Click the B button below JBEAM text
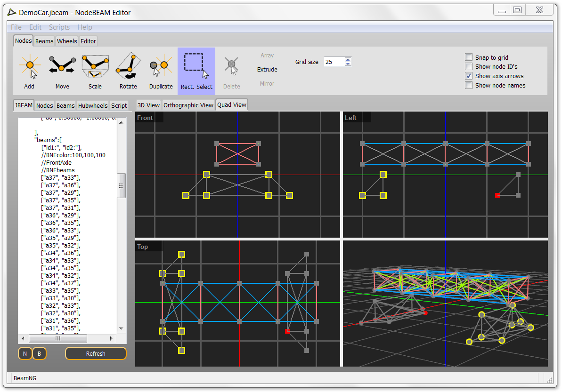Image resolution: width=562 pixels, height=392 pixels. point(40,354)
